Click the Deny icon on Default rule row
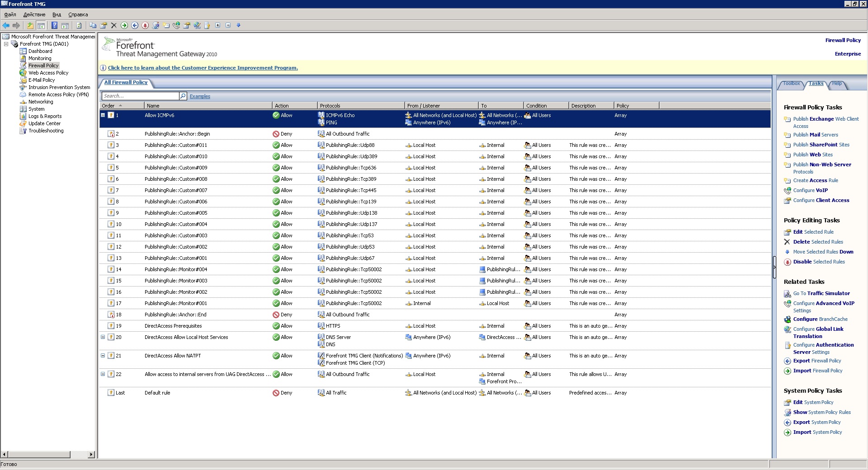Image resolution: width=868 pixels, height=470 pixels. (276, 393)
